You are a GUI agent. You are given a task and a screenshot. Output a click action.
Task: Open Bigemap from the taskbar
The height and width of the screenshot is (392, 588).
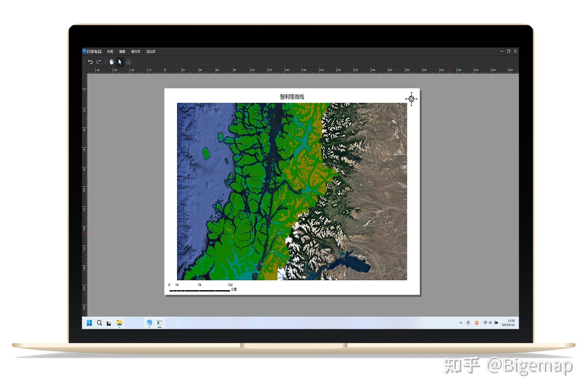tap(149, 323)
